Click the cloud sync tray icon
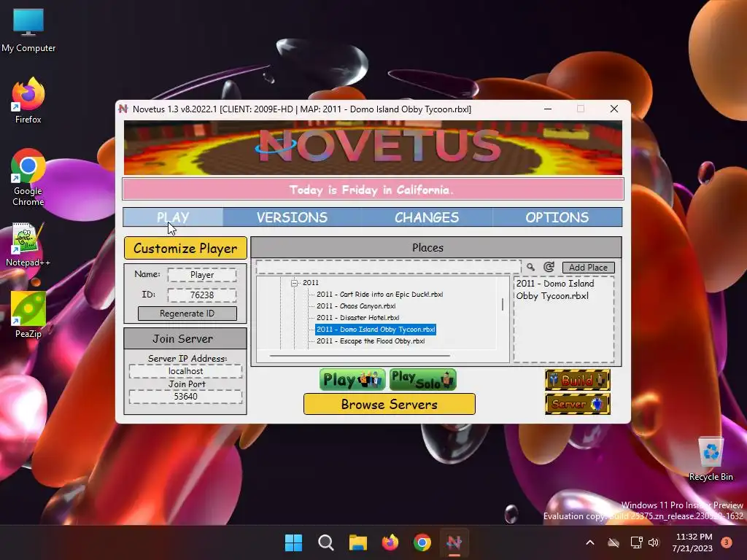This screenshot has width=747, height=560. 613,542
